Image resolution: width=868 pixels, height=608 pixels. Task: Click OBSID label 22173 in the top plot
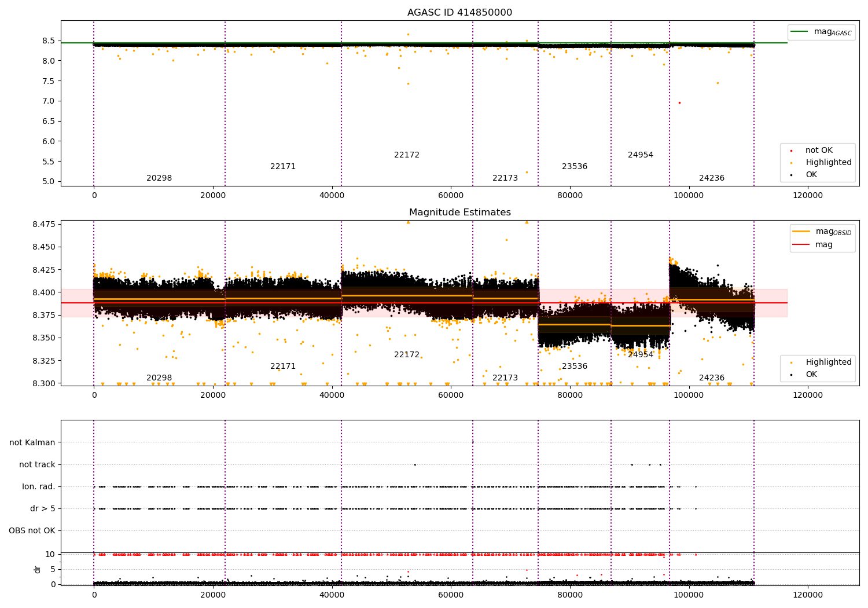click(x=505, y=178)
